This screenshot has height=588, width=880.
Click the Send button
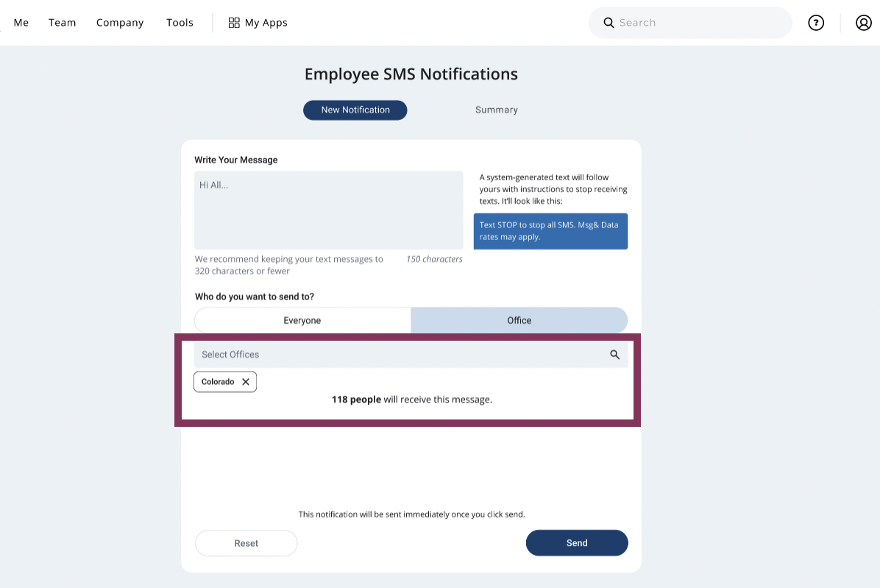(577, 543)
